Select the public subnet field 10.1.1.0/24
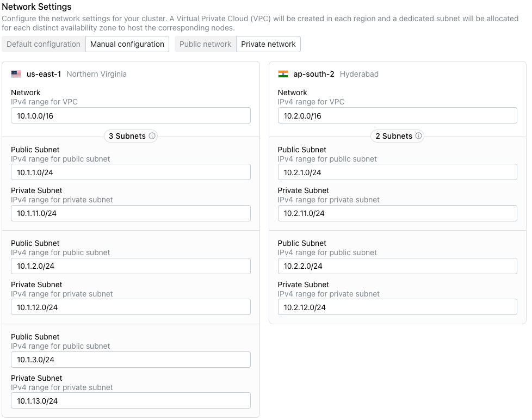Image resolution: width=532 pixels, height=420 pixels. pos(131,172)
